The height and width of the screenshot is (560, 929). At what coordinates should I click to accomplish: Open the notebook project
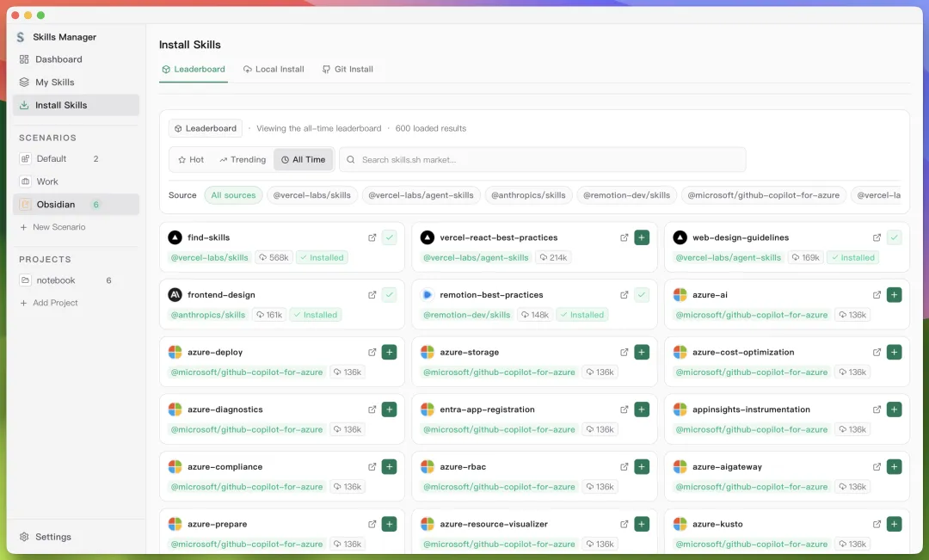[76, 280]
